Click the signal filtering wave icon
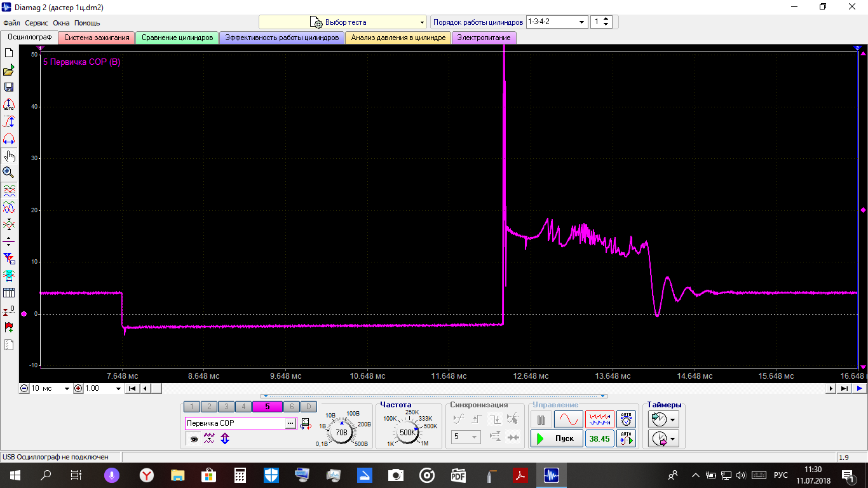The width and height of the screenshot is (868, 488). (x=209, y=438)
